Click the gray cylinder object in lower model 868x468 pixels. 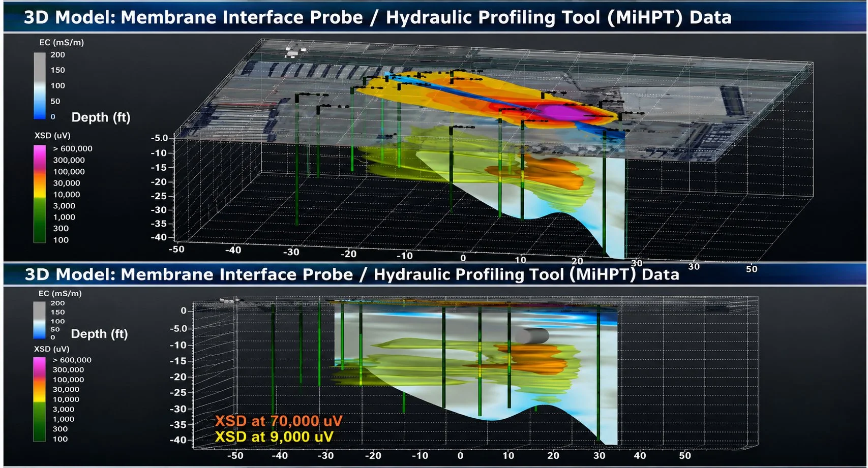point(532,336)
